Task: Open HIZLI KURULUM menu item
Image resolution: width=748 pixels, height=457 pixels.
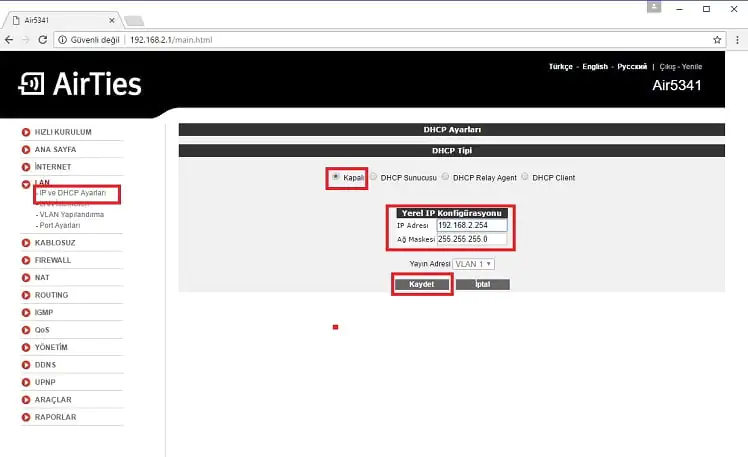Action: (x=63, y=132)
